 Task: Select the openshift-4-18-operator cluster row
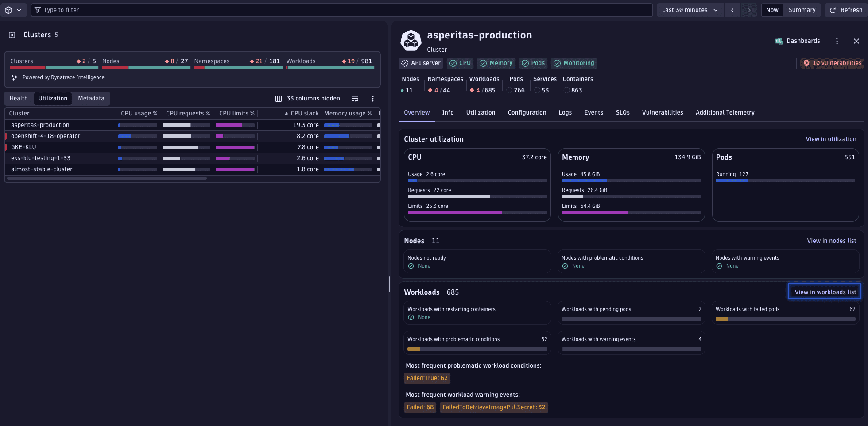tap(46, 136)
